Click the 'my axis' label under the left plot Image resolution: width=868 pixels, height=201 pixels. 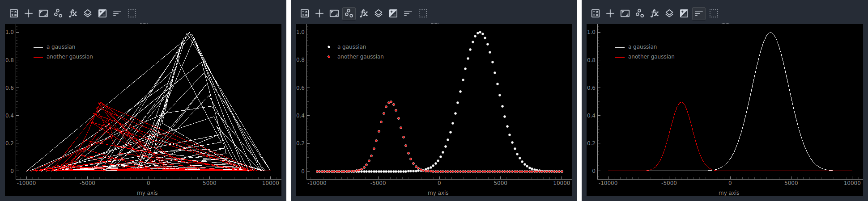(147, 193)
